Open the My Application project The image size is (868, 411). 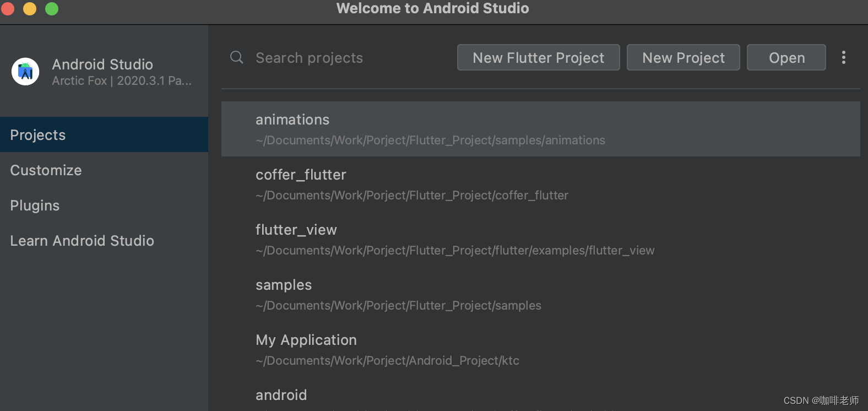540,349
